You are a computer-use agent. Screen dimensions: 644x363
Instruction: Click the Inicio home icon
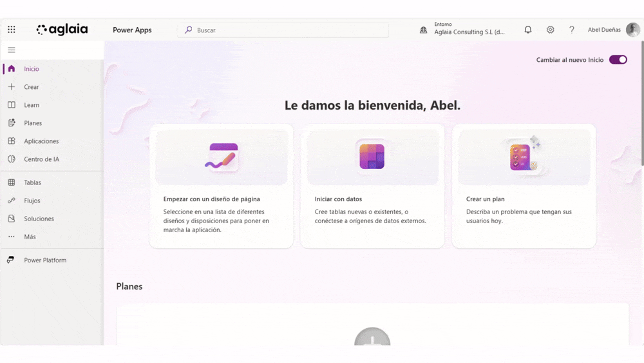click(x=12, y=68)
